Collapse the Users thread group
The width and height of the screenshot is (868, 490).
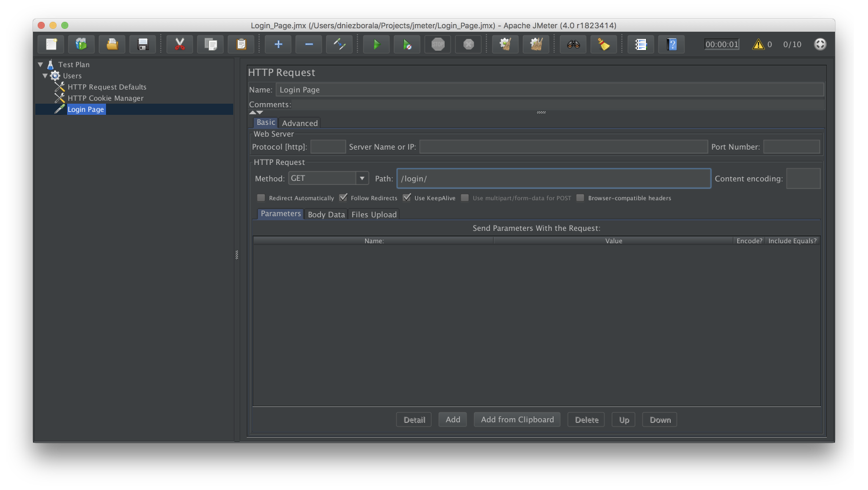(x=45, y=75)
